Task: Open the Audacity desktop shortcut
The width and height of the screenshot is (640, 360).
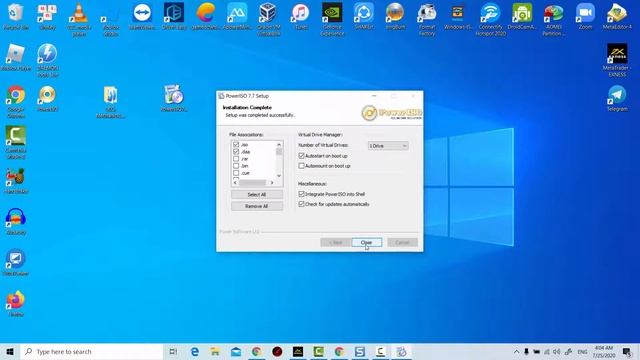Action: click(x=16, y=221)
